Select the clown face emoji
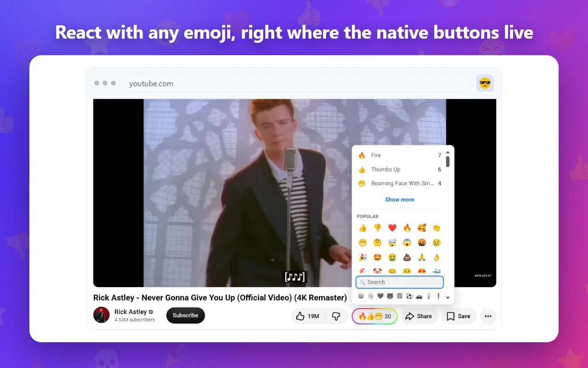 (378, 271)
